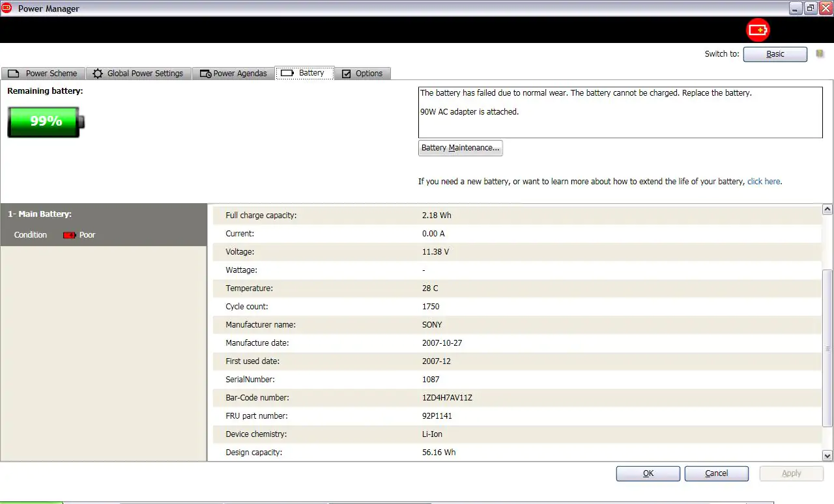
Task: Open Battery Maintenance dialog
Action: 461,148
